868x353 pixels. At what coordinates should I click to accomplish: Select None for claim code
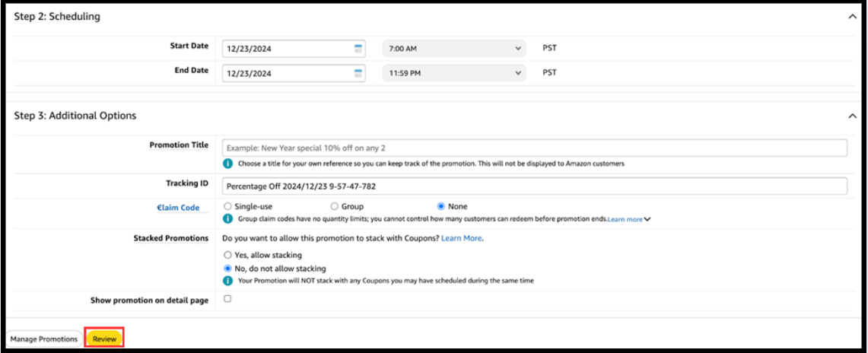pyautogui.click(x=441, y=206)
